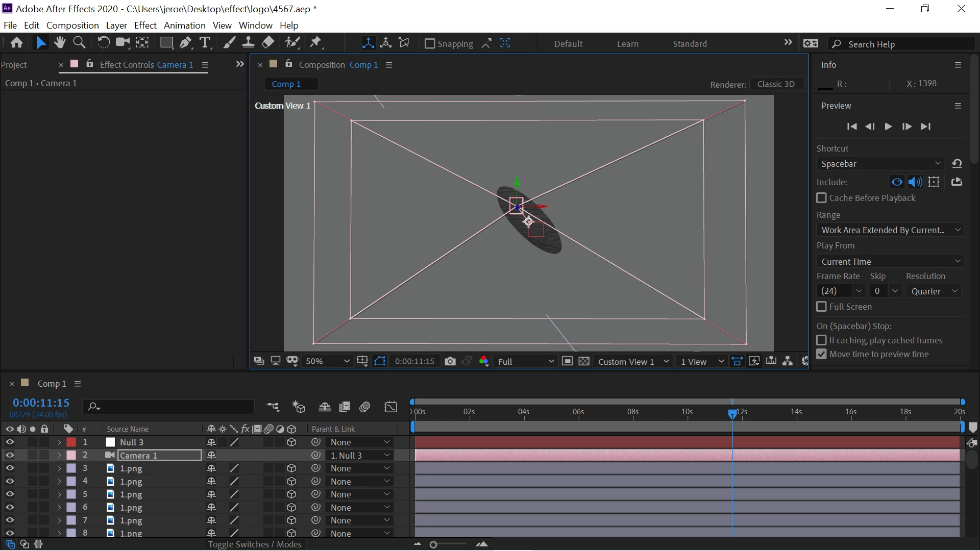Select the Zoom magnifier tool

click(79, 43)
